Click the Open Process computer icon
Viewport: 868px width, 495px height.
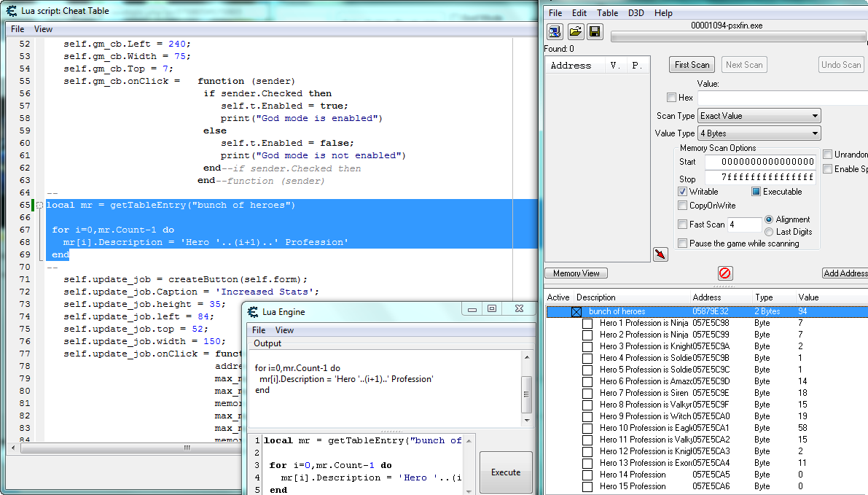pyautogui.click(x=555, y=31)
